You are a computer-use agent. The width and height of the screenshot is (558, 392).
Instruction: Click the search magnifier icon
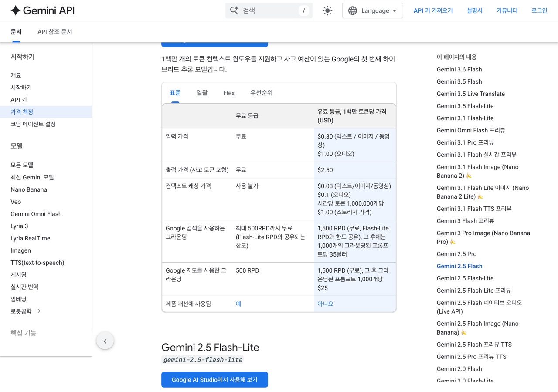tap(234, 10)
